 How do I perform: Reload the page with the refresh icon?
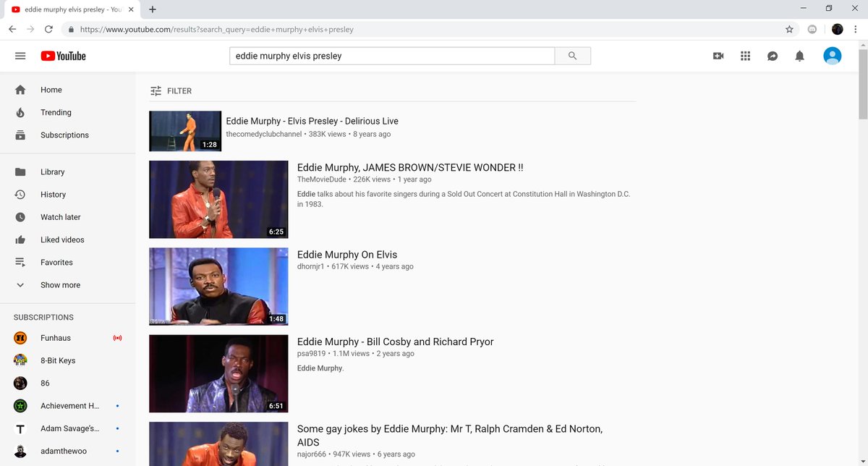click(48, 30)
